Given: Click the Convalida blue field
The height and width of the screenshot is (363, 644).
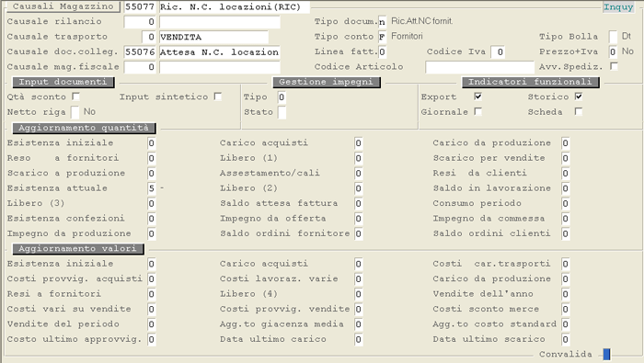Looking at the screenshot, I should [606, 354].
